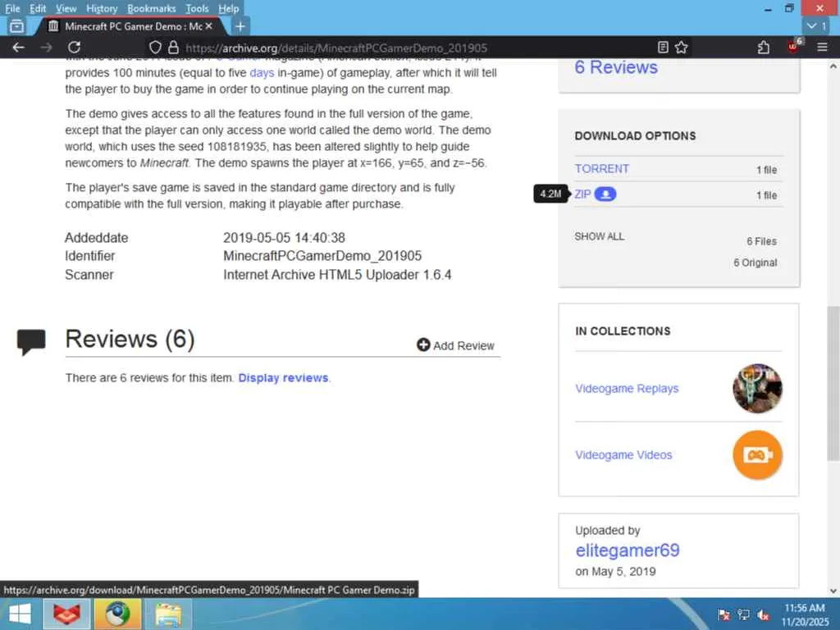This screenshot has height=630, width=840.
Task: Toggle reader view icon
Action: (663, 48)
